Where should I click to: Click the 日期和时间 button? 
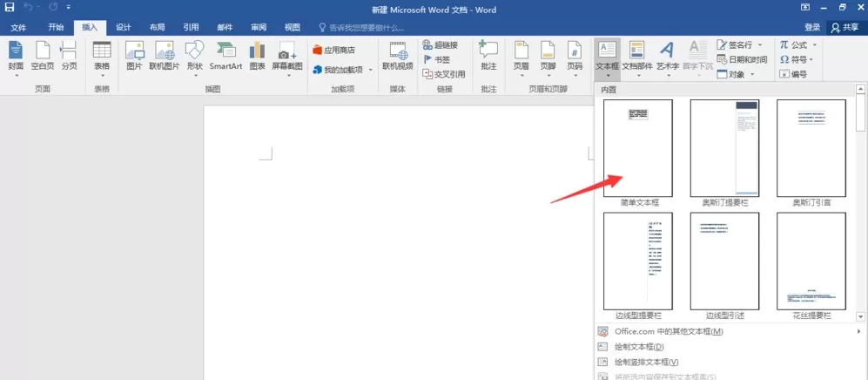click(x=742, y=59)
